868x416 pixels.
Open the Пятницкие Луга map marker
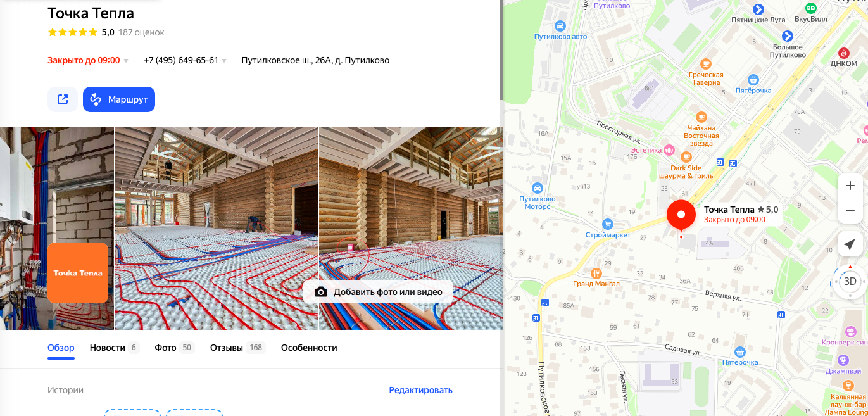[x=758, y=9]
